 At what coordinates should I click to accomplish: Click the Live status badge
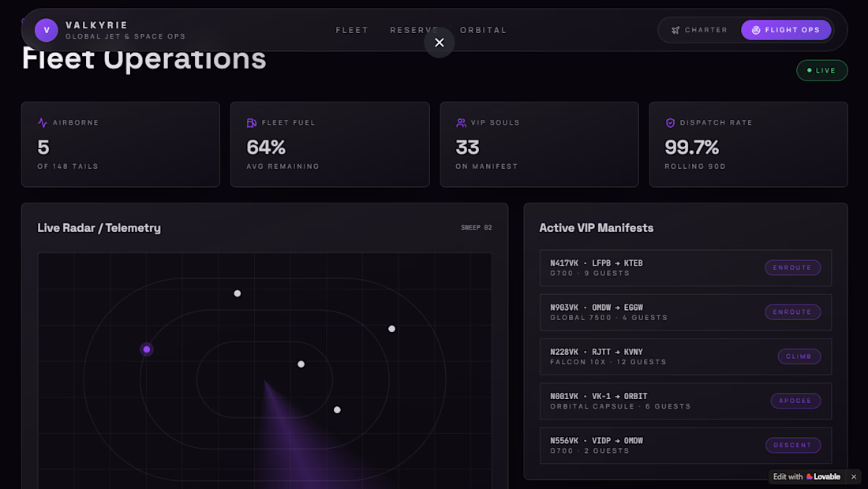[822, 70]
